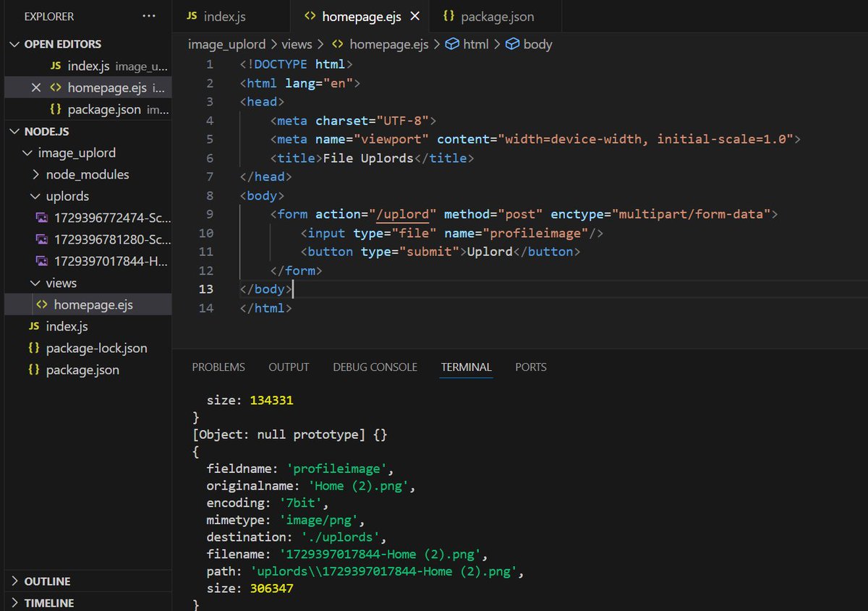Collapse the image_uplord folder
Viewport: 868px width, 611px height.
[27, 153]
